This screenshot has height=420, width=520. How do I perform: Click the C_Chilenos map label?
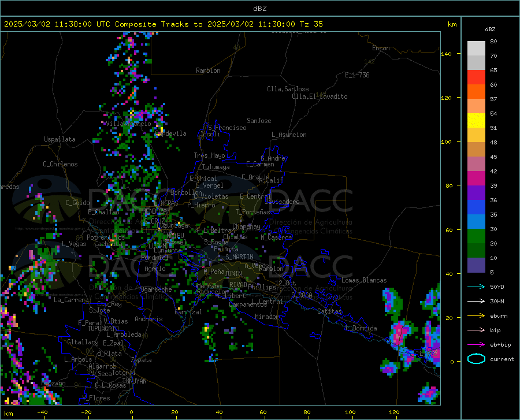(60, 164)
